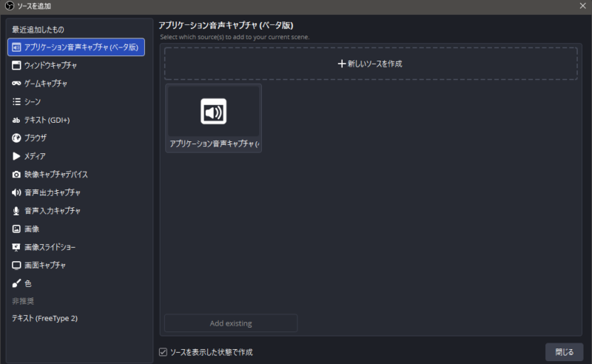Click the ウィンドウキャプチャ window icon

click(x=16, y=65)
